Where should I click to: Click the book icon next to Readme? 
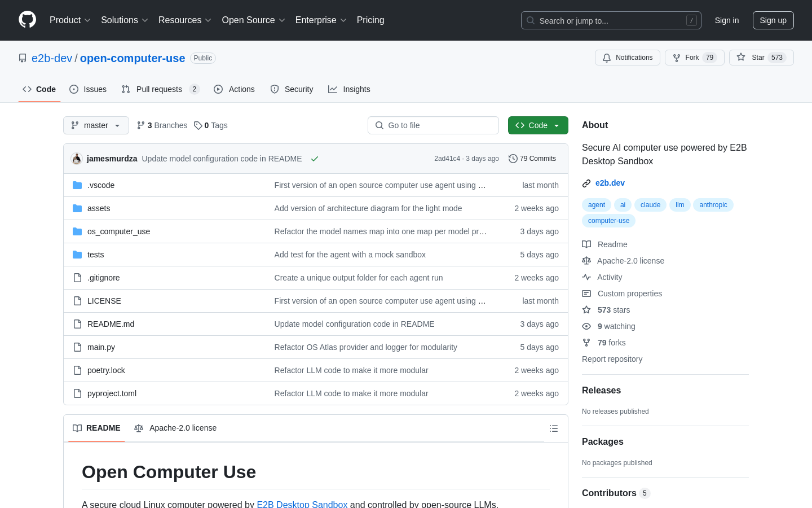coord(586,244)
